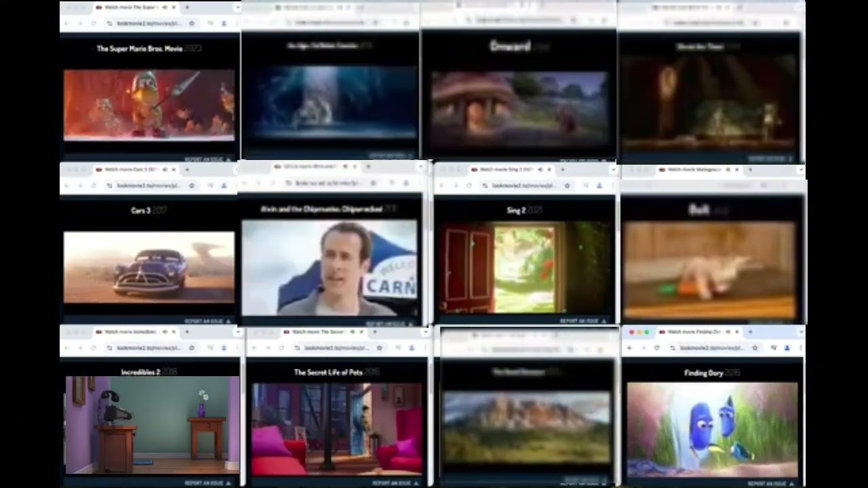Viewport: 868px width, 488px height.
Task: Reload the Finding Dory browser window
Action: click(656, 348)
